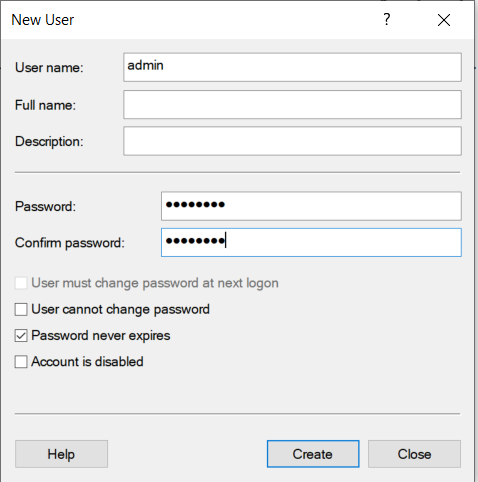Open Help with the Help button
Image resolution: width=478 pixels, height=482 pixels.
(61, 454)
